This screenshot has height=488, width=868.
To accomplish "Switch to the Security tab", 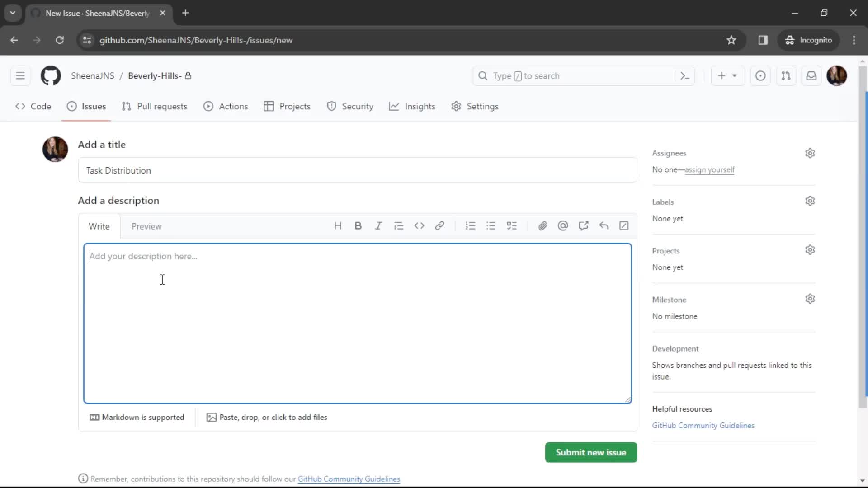I will [x=350, y=107].
